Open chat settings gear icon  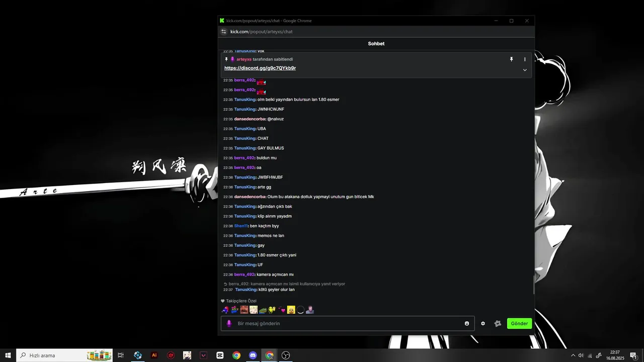click(x=483, y=323)
